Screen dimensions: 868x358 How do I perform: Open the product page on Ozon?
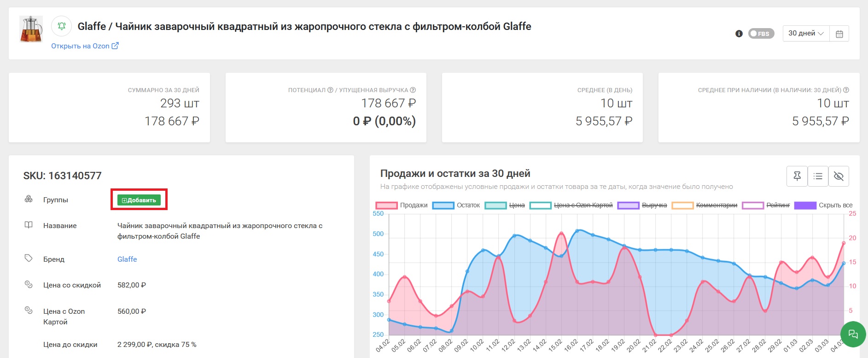point(85,46)
